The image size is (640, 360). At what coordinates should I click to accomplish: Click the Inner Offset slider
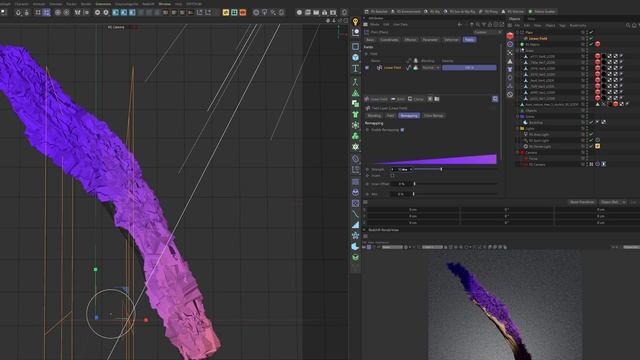(x=456, y=184)
